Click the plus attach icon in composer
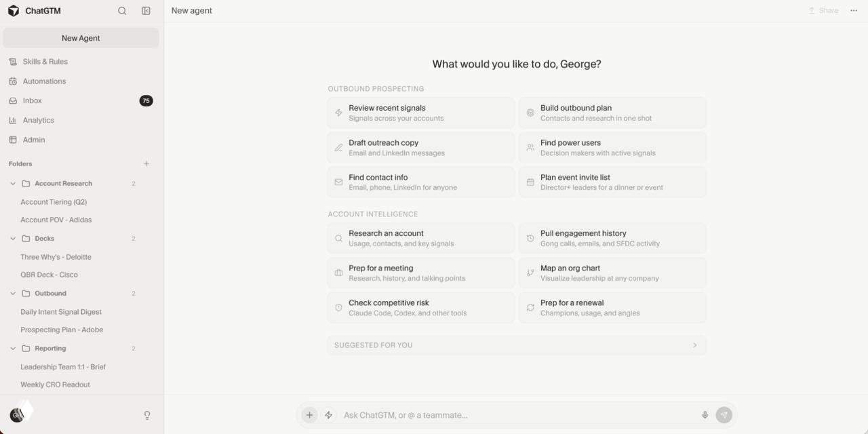Screen dimensions: 868x434 pos(309,415)
